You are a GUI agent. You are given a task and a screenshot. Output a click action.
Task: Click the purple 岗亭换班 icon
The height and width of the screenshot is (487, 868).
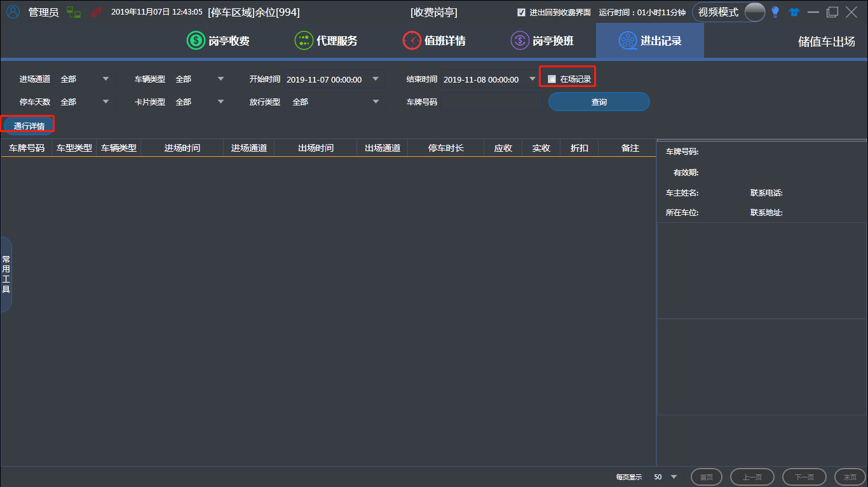(520, 41)
